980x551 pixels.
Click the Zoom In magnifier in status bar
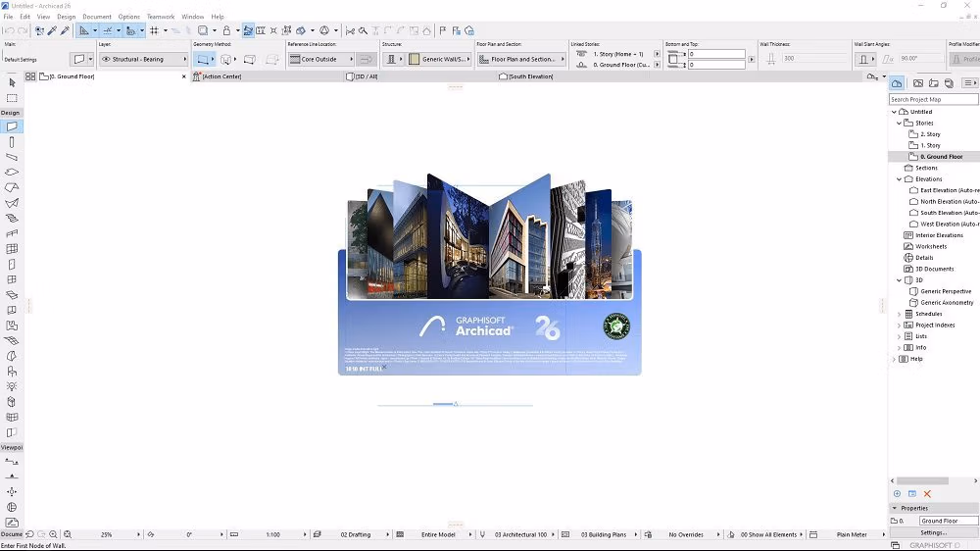53,534
